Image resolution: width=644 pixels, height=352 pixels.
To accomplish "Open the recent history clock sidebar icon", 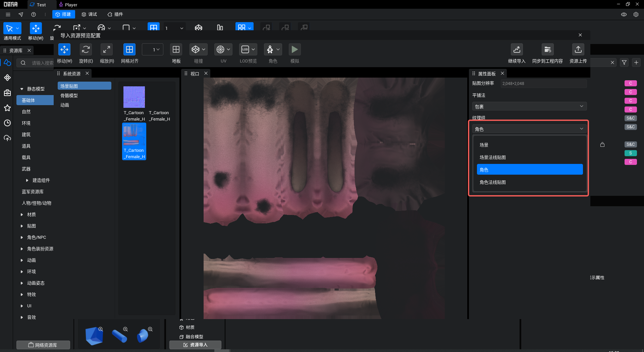I will 7,123.
